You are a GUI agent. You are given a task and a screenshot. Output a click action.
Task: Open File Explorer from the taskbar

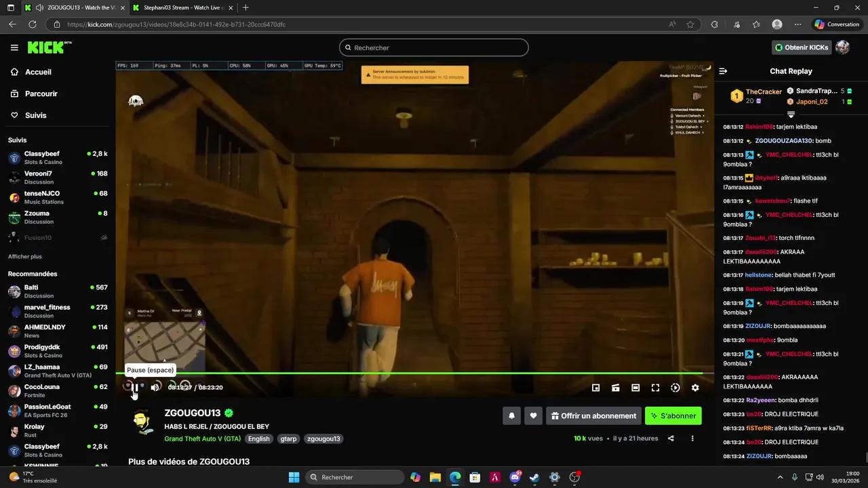[435, 477]
